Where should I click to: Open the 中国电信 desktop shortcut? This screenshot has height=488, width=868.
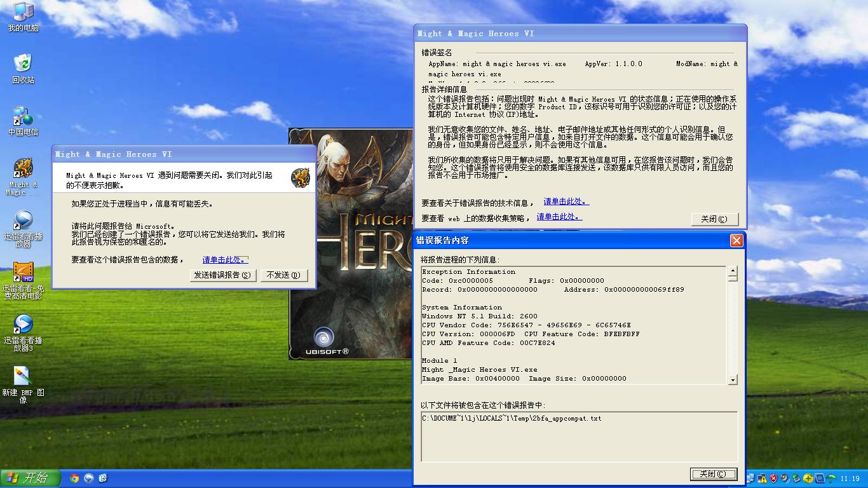pyautogui.click(x=23, y=118)
